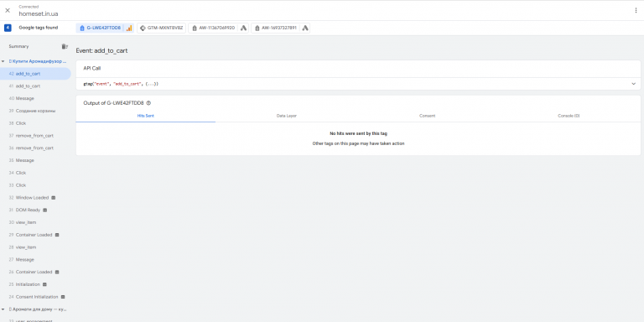The width and height of the screenshot is (644, 322).
Task: Expand the API Call details chevron
Action: [633, 84]
